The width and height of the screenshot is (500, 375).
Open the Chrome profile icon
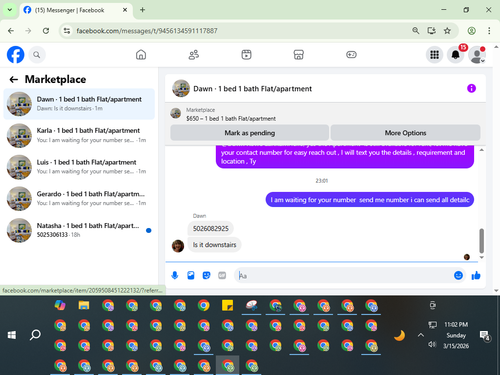pos(471,31)
